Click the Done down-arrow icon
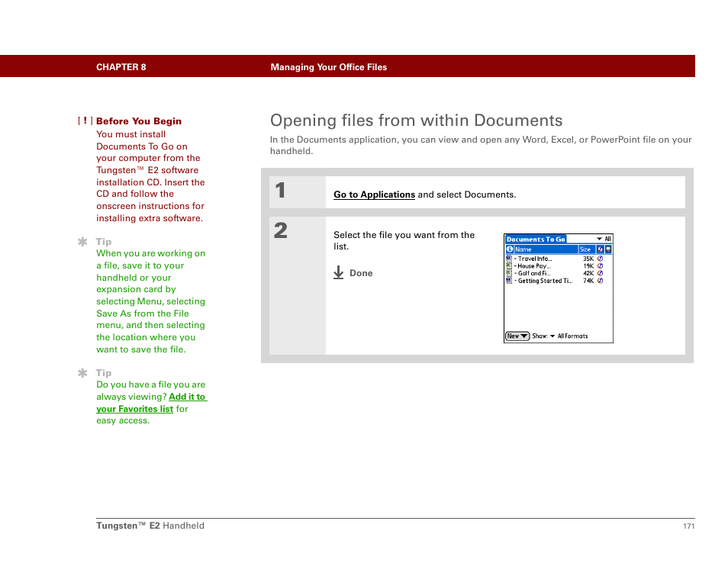This screenshot has height=563, width=728. coord(339,272)
